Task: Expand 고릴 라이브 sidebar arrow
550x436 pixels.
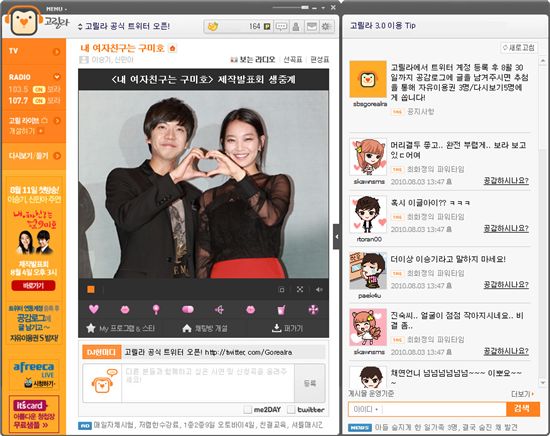Action: tap(57, 121)
